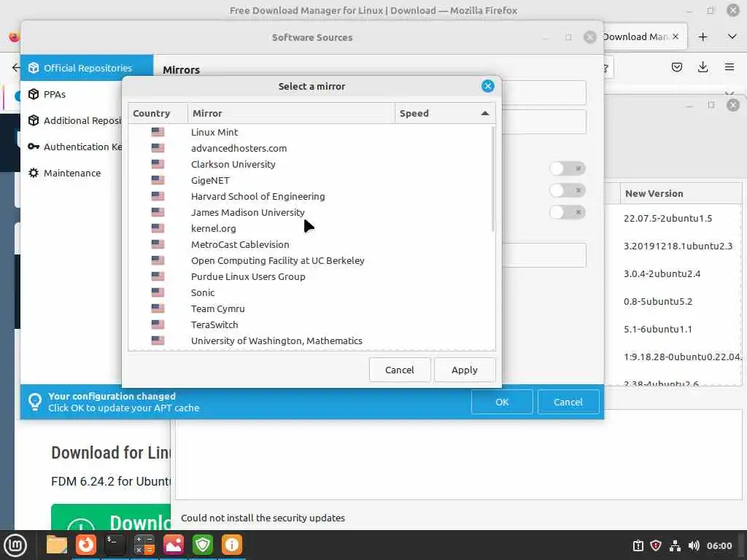Click the Authentication Keys key icon
This screenshot has height=560, width=747.
click(34, 147)
